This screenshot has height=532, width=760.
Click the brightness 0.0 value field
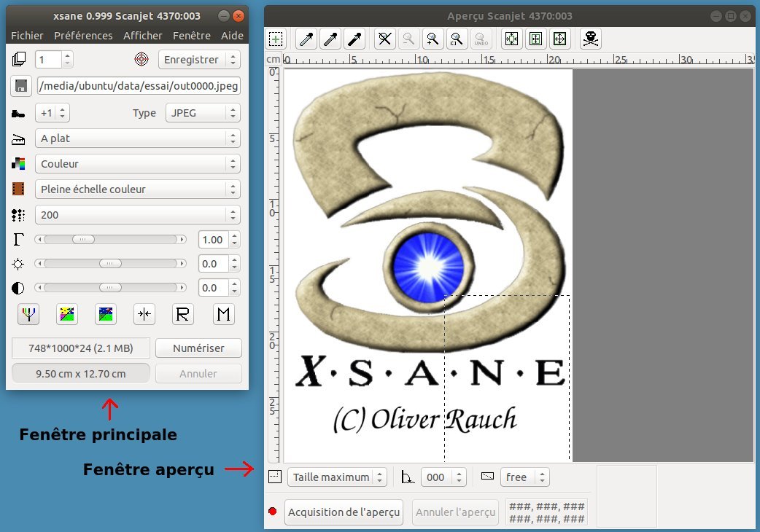click(x=213, y=264)
